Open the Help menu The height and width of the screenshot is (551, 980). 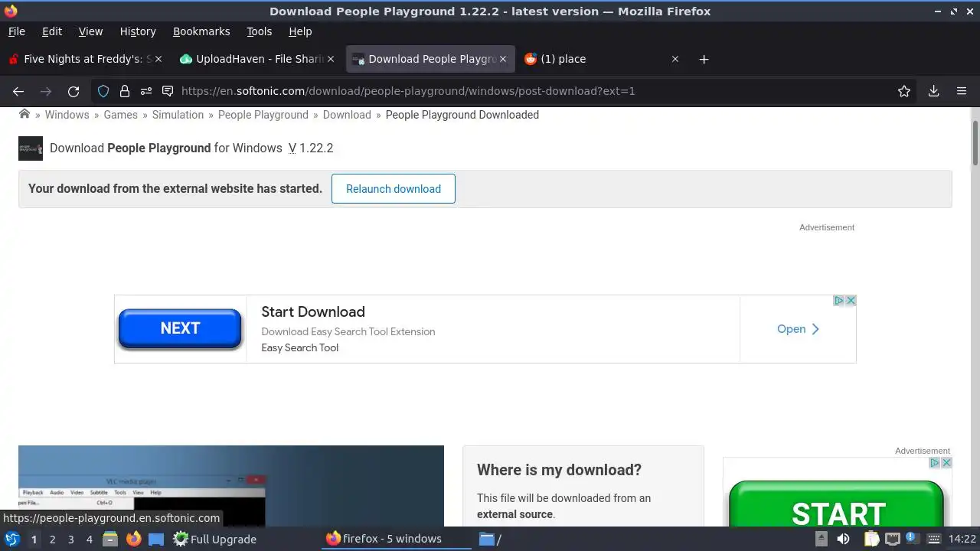300,31
